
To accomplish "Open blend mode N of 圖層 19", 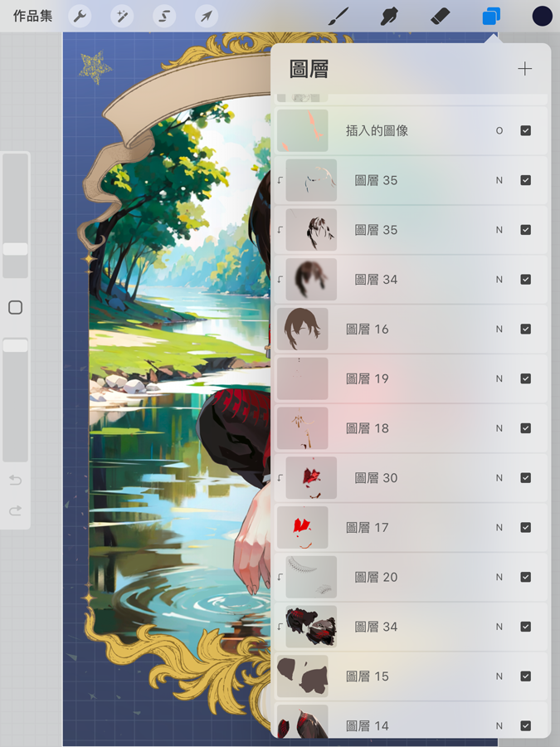I will pyautogui.click(x=499, y=378).
